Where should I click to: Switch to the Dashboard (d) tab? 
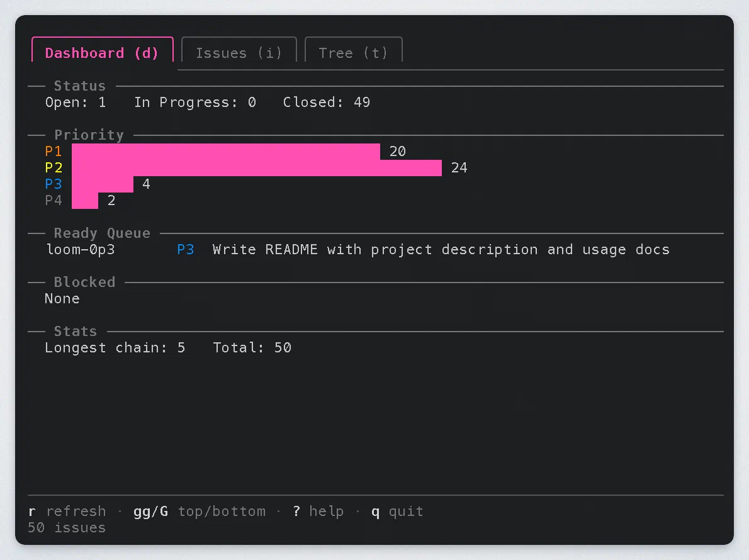[x=102, y=50]
